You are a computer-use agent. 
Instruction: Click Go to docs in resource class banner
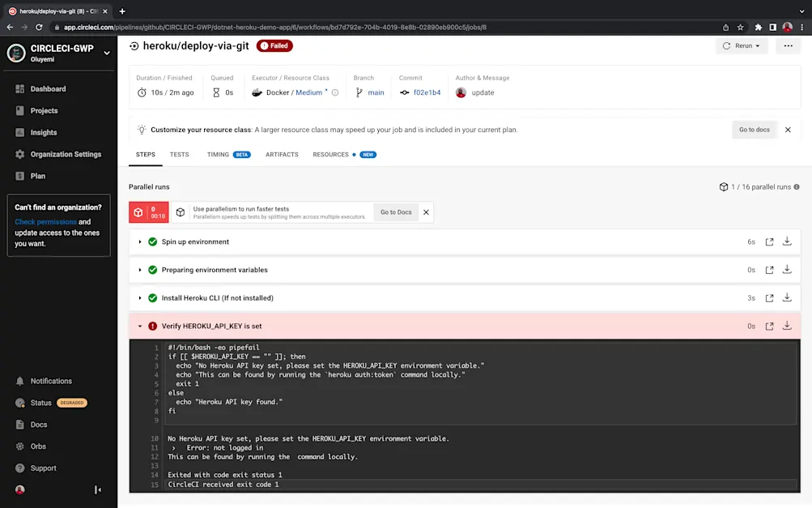754,130
